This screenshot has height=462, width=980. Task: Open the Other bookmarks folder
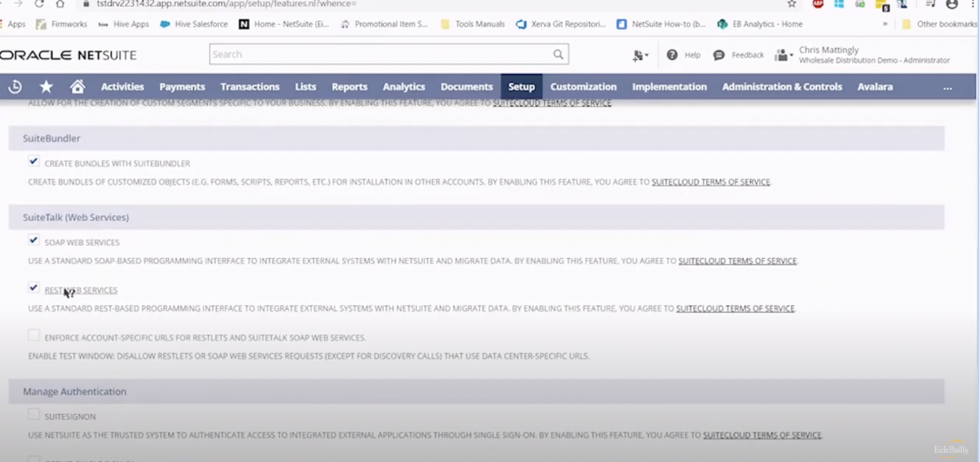[940, 24]
